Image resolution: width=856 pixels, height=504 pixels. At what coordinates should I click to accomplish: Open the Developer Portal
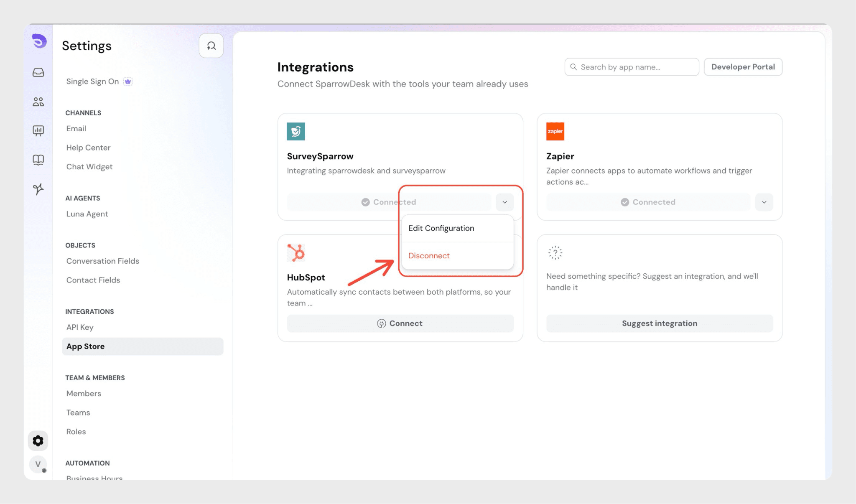point(743,67)
